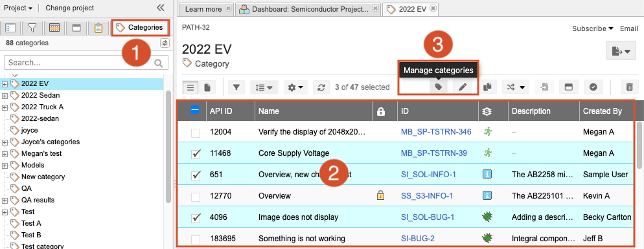Open the sort order dropdown

click(264, 87)
